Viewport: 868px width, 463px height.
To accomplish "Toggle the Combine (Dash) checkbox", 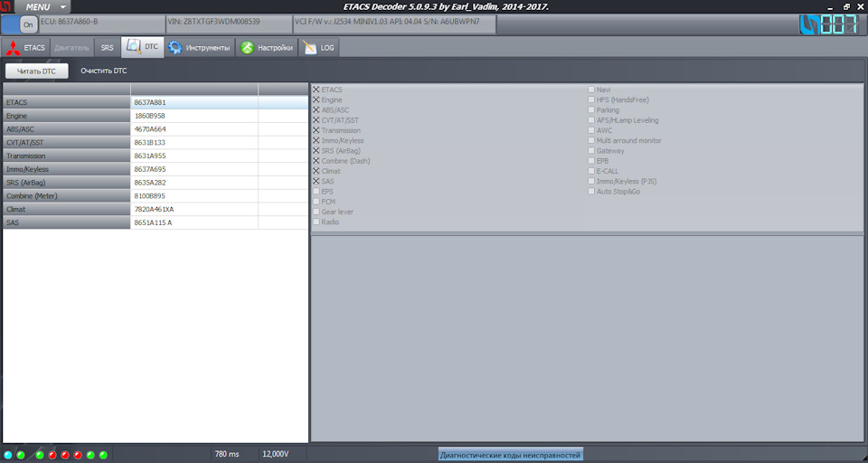I will [316, 161].
